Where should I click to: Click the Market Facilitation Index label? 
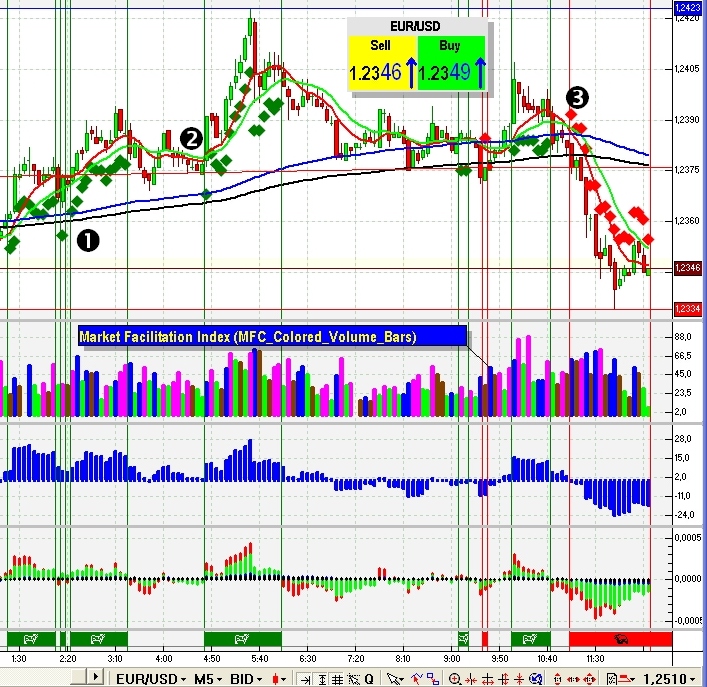coord(272,337)
